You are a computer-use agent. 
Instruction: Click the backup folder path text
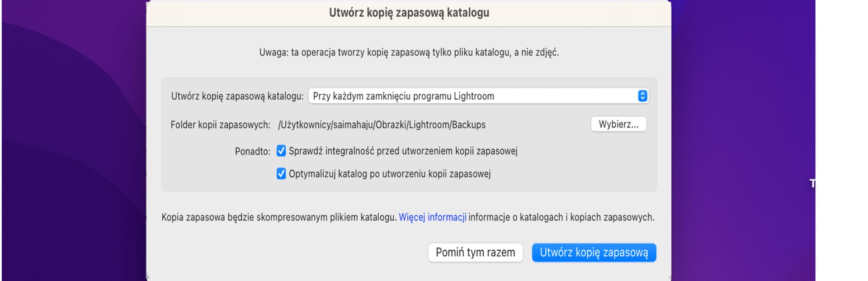(382, 125)
